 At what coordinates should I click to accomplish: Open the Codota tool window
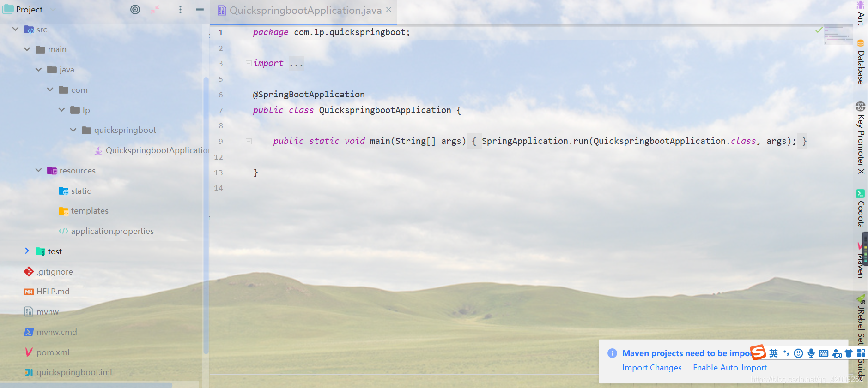coord(861,208)
